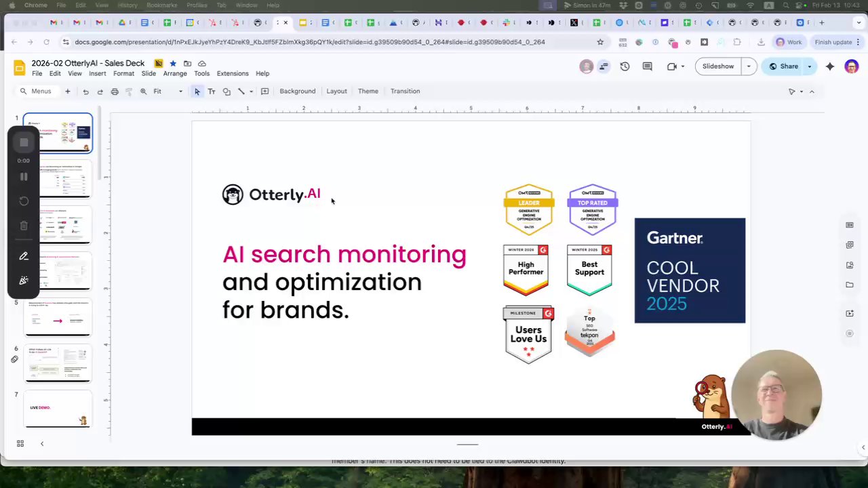Click the Undo arrow
Screen dimensions: 868x488
(85, 91)
